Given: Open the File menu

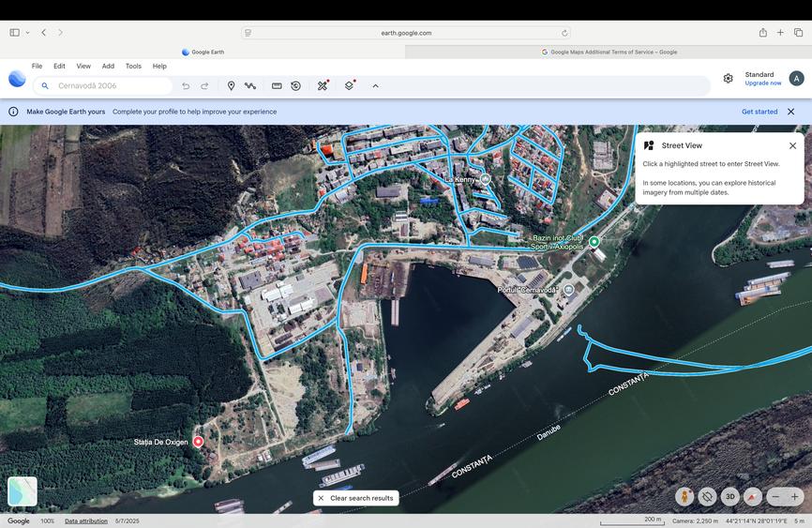Looking at the screenshot, I should click(x=37, y=67).
